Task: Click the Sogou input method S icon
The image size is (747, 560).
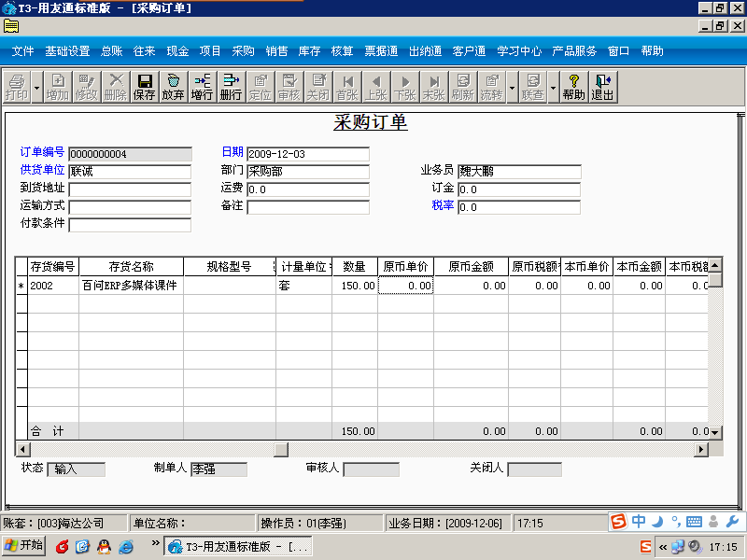Action: coord(618,522)
